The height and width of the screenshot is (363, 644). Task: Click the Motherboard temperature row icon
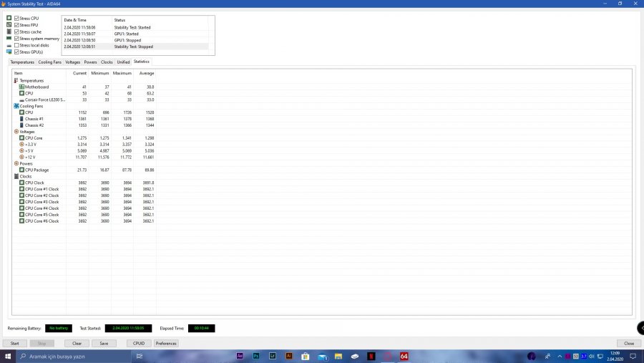click(x=21, y=87)
